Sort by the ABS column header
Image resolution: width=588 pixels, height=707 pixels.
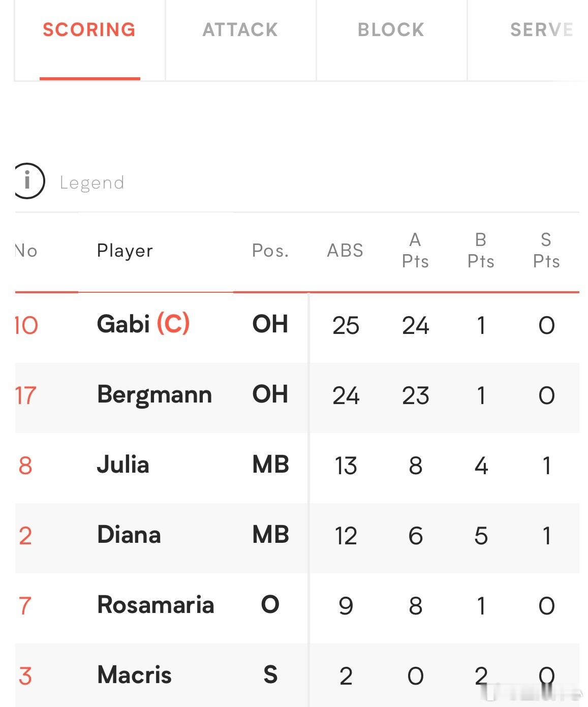(x=345, y=251)
